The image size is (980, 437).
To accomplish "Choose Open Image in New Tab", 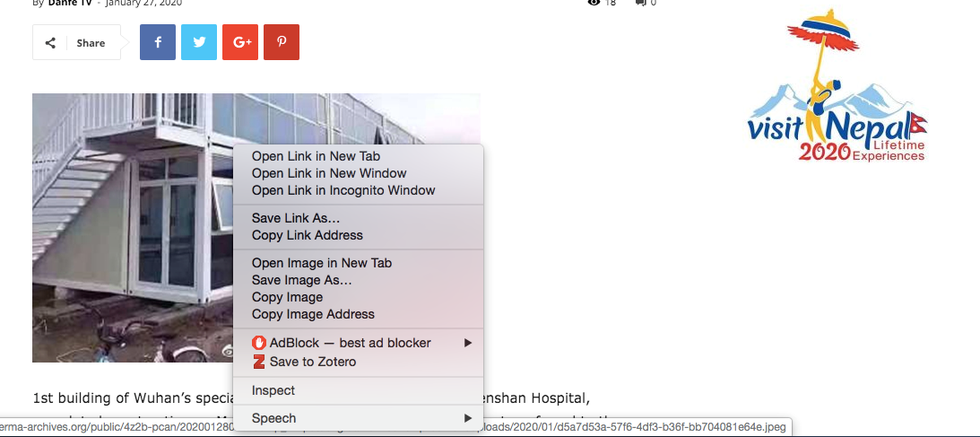I will coord(358,263).
